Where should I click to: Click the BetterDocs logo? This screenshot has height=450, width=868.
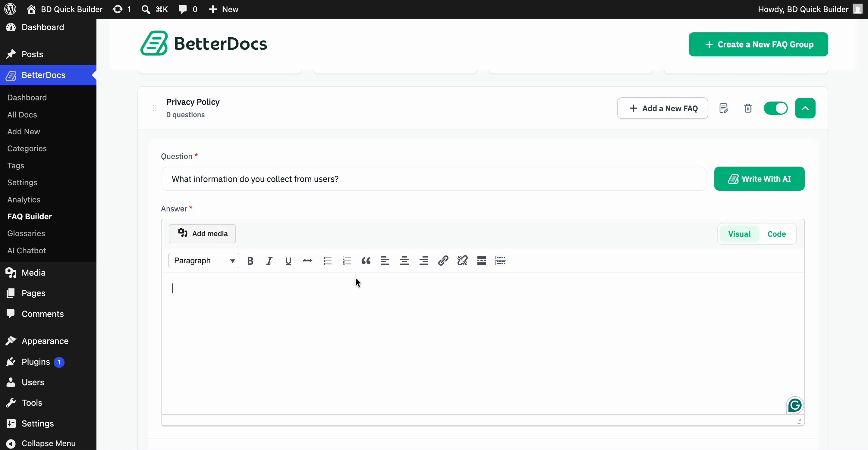204,43
